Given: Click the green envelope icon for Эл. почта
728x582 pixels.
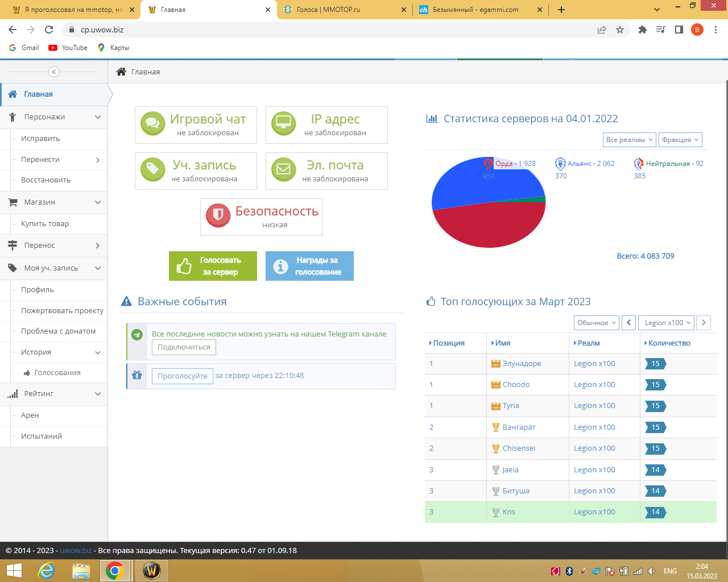Looking at the screenshot, I should point(283,169).
